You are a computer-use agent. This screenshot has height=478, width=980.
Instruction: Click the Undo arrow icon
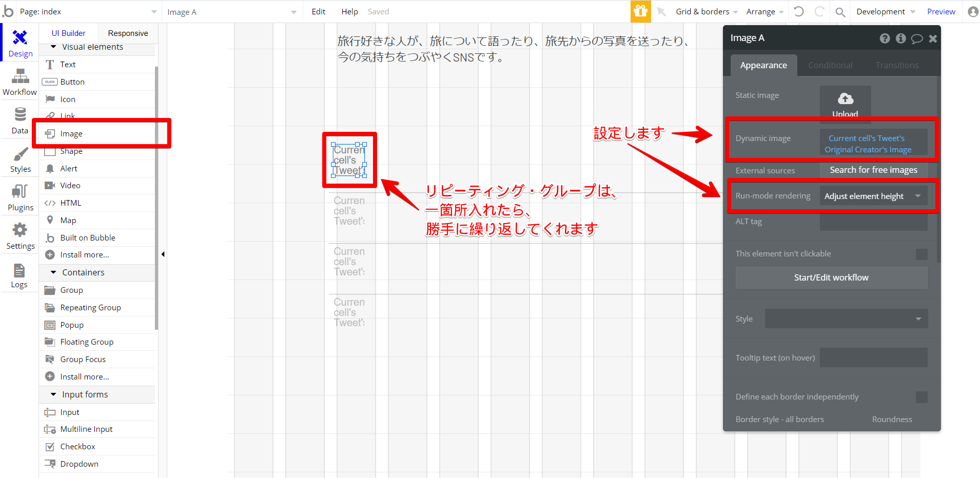(798, 11)
